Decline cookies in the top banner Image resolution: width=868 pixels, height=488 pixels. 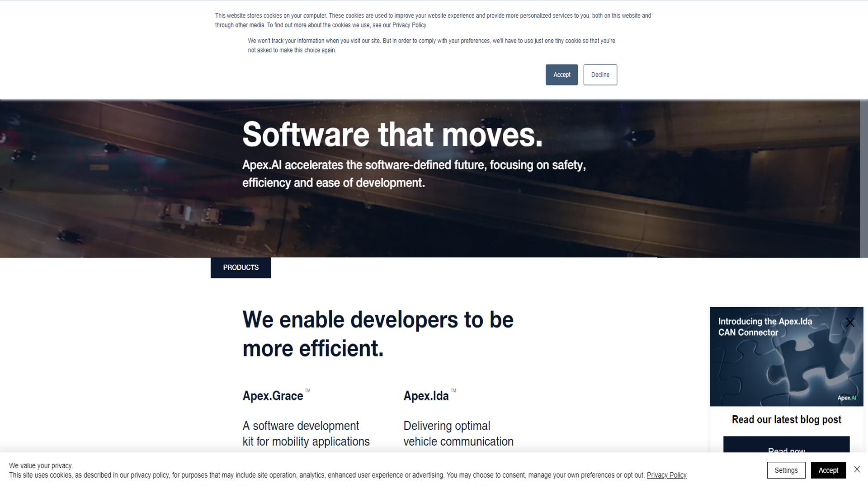coord(600,75)
